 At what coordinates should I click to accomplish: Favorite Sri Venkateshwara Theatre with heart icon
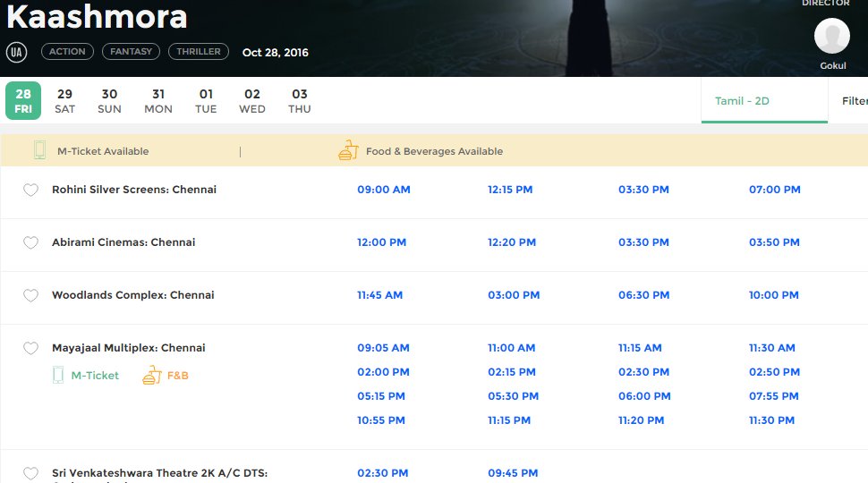(x=31, y=473)
